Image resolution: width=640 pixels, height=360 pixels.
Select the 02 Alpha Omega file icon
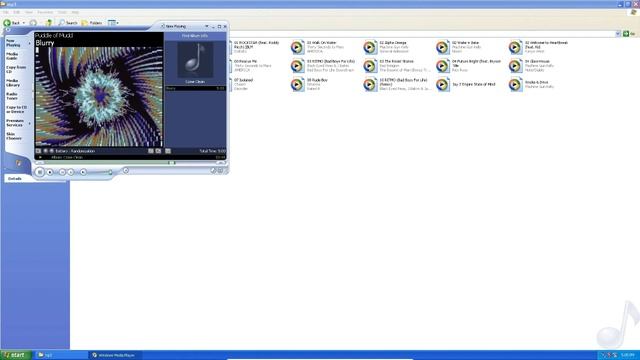pos(370,47)
